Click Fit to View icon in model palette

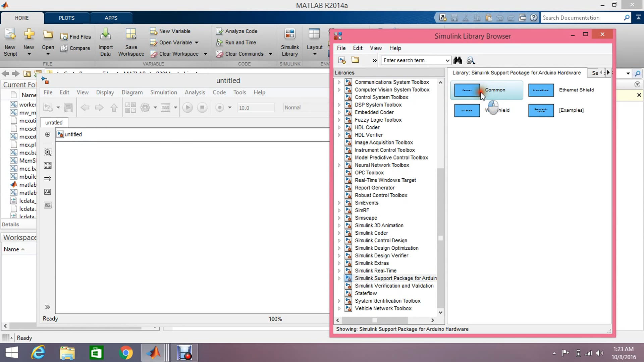point(48,166)
